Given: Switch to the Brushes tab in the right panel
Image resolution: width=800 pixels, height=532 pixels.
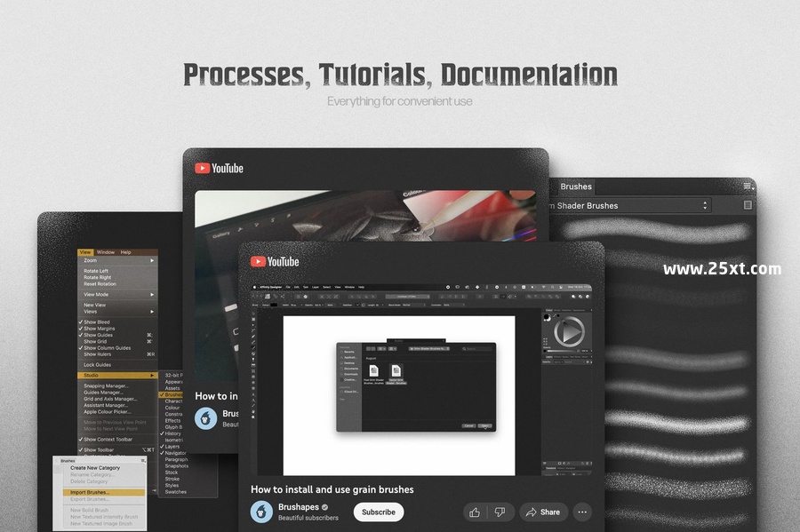Looking at the screenshot, I should pos(575,187).
